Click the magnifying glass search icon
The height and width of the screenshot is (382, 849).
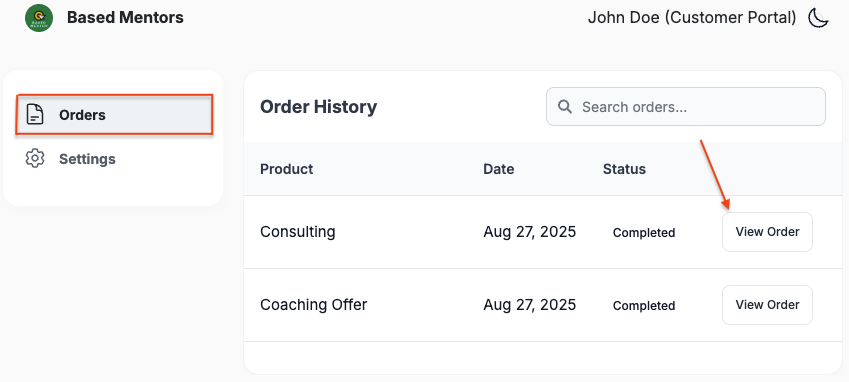point(565,107)
